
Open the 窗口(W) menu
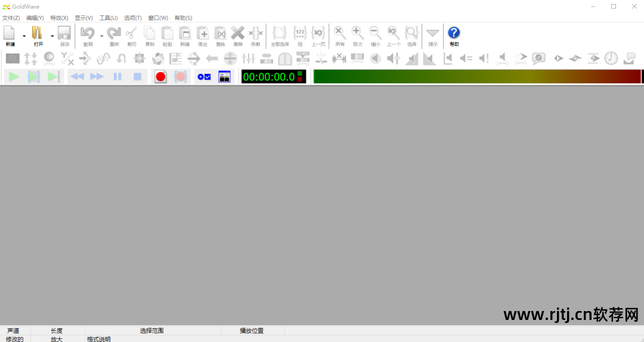[x=158, y=18]
